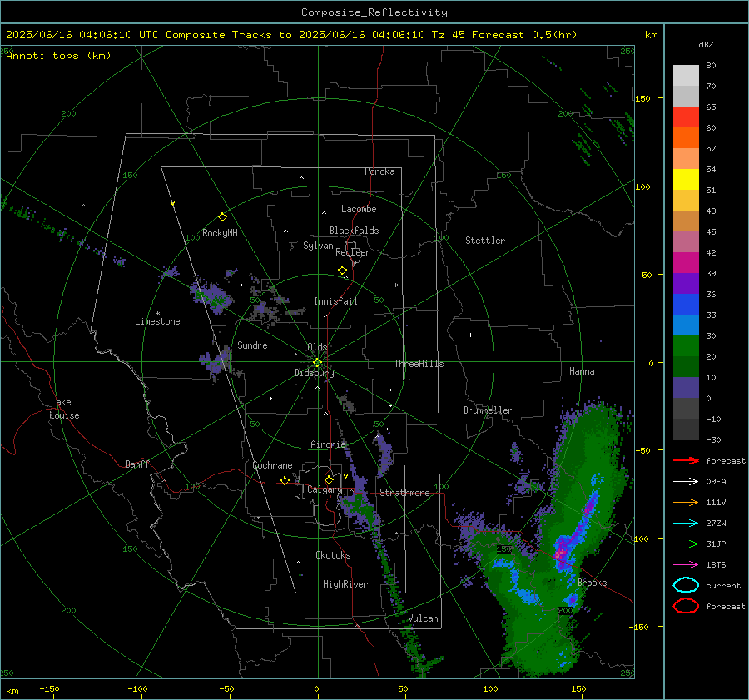
Task: Select the cyan 27ZW track arrow
Action: [686, 524]
